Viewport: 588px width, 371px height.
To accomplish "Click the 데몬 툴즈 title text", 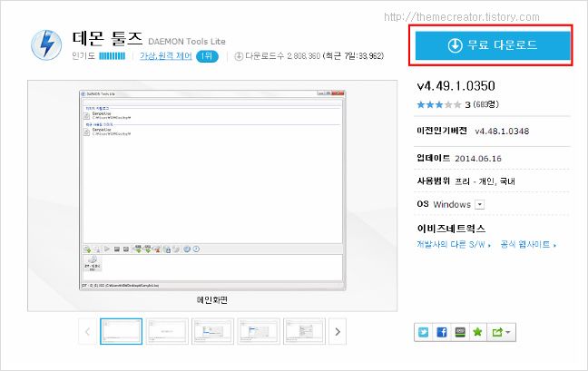I will [x=108, y=38].
